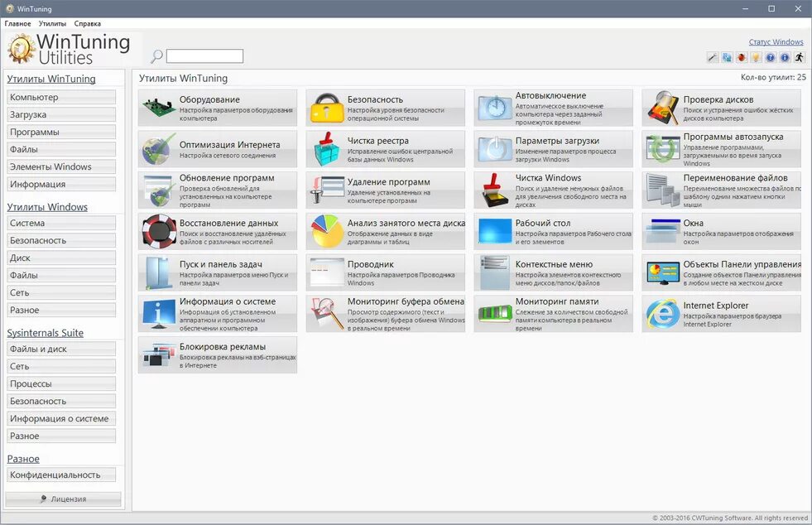
Task: Open Анализ занятого места диска pie chart
Action: (x=385, y=231)
